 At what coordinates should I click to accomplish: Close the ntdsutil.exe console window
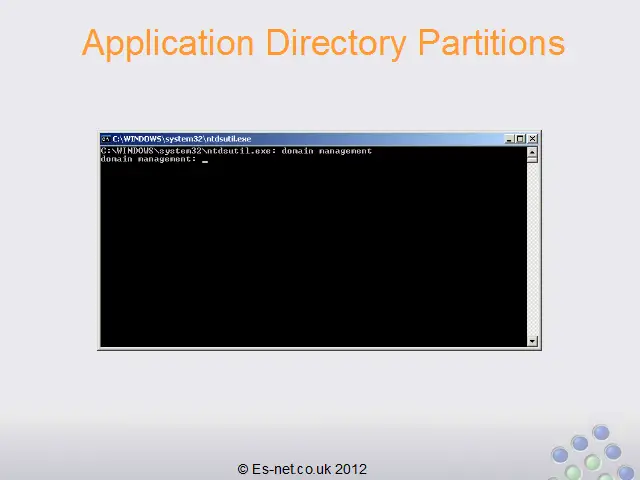(532, 139)
